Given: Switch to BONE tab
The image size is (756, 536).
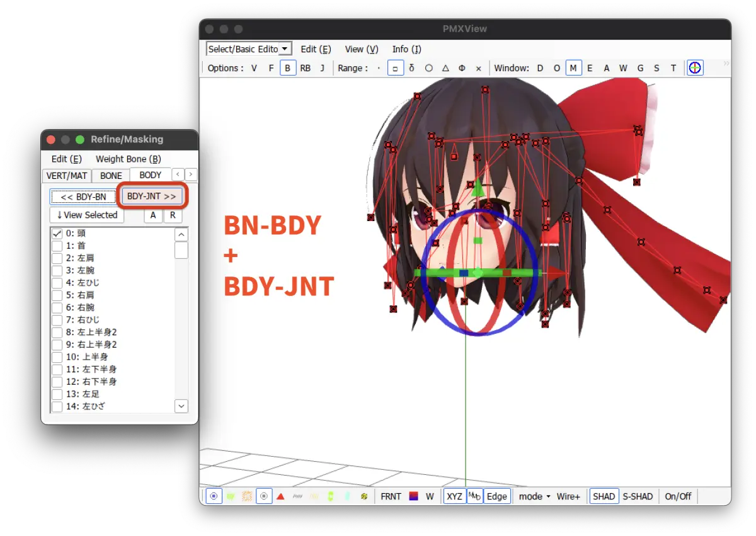Looking at the screenshot, I should [x=111, y=176].
